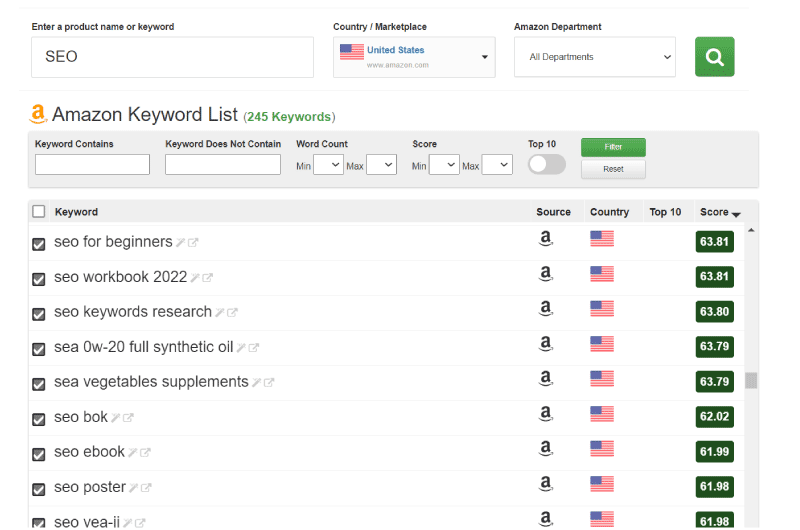Click the green search magnifier button
Image resolution: width=800 pixels, height=530 pixels.
point(714,57)
